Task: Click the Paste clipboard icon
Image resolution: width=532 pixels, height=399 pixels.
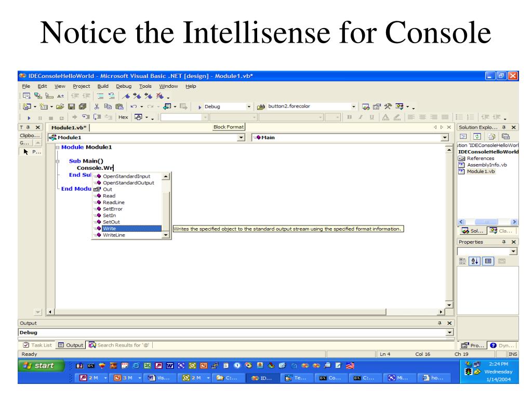Action: 119,107
